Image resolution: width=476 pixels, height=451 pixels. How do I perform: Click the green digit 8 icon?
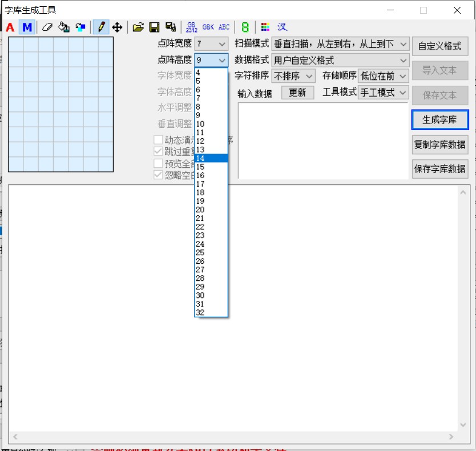pyautogui.click(x=245, y=27)
